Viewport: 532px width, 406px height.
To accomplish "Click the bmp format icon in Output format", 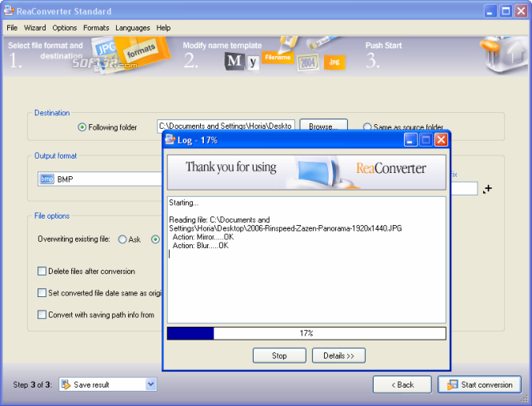I will (47, 179).
